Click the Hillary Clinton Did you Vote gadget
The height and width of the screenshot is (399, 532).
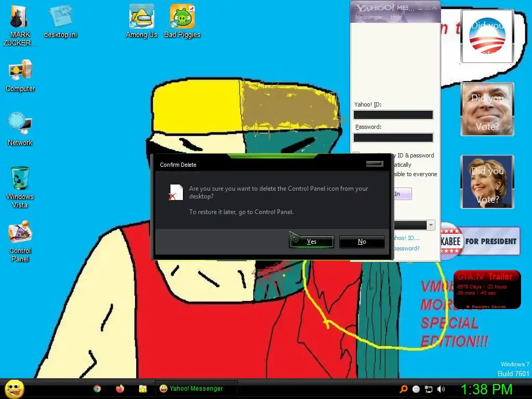click(x=487, y=182)
